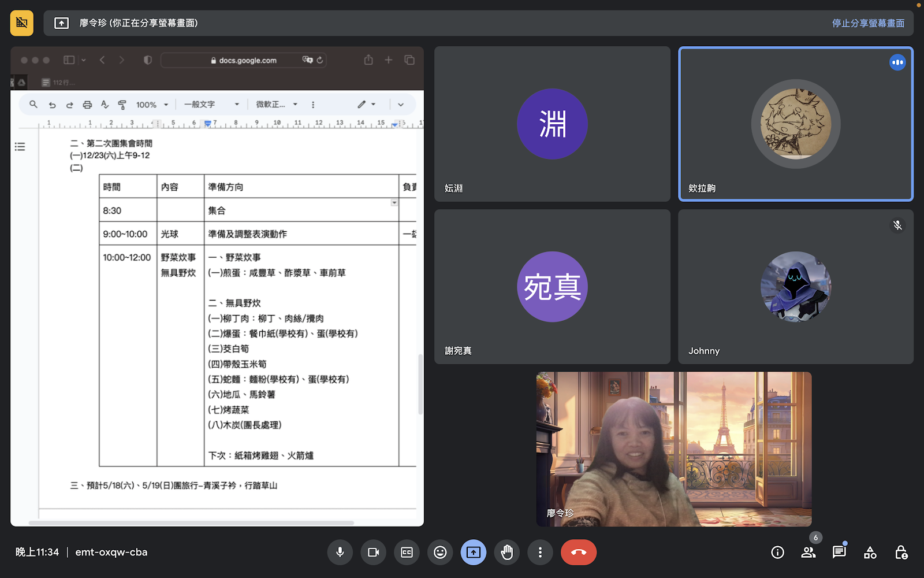The height and width of the screenshot is (578, 924).
Task: Click the privacy shield icon in browser
Action: [x=148, y=60]
